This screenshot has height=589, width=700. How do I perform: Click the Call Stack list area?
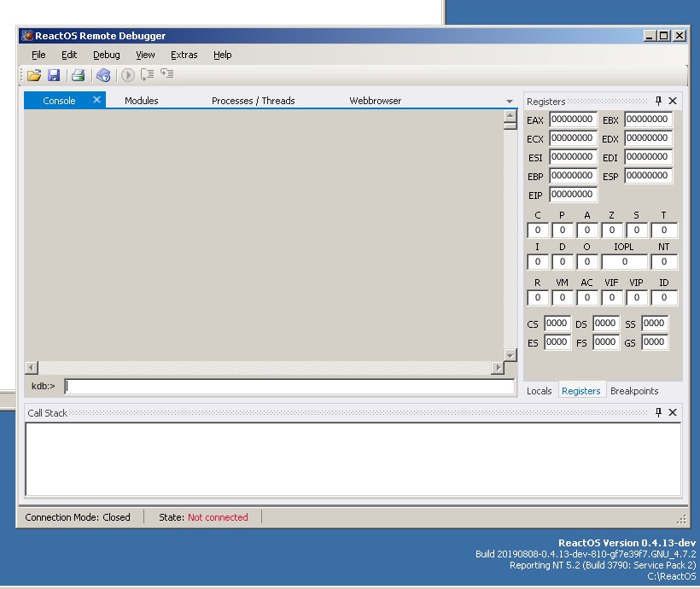click(353, 459)
